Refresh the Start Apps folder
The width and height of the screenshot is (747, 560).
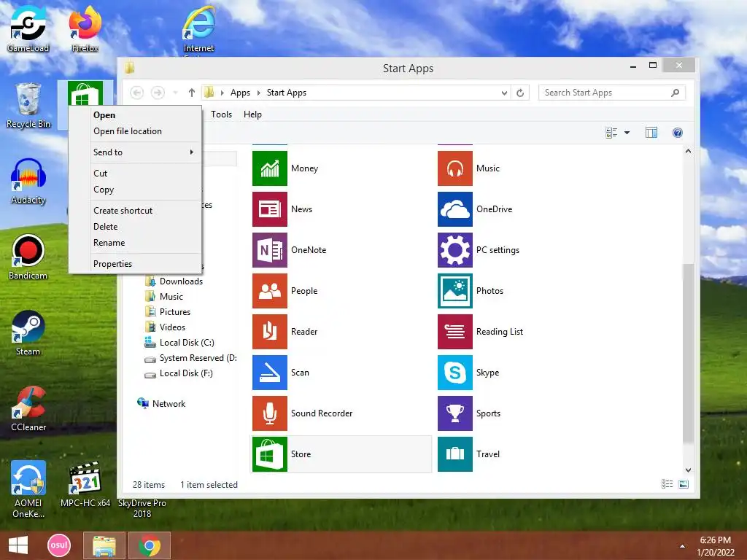[520, 93]
